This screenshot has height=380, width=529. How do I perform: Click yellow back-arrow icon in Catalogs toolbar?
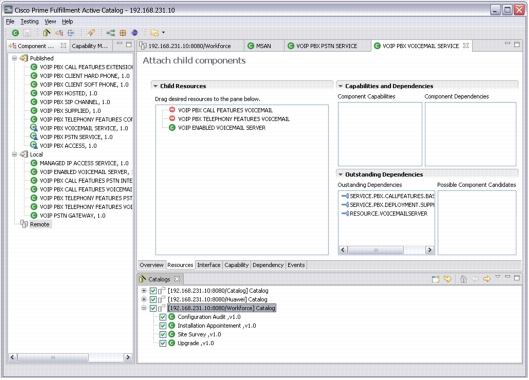tap(447, 279)
